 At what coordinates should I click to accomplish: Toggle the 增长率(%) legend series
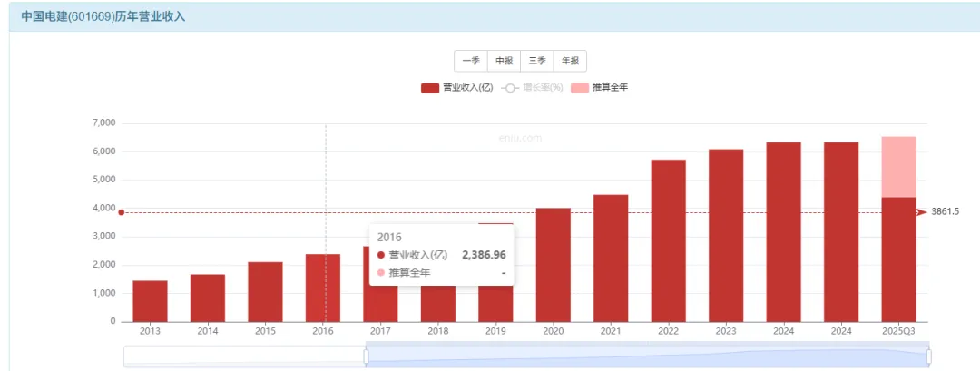click(532, 88)
